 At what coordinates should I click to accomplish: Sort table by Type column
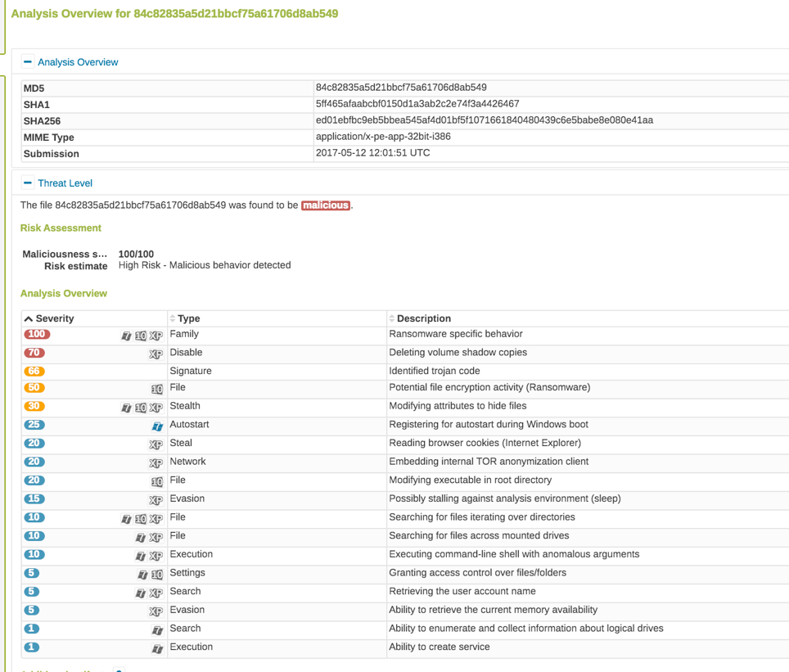point(188,318)
